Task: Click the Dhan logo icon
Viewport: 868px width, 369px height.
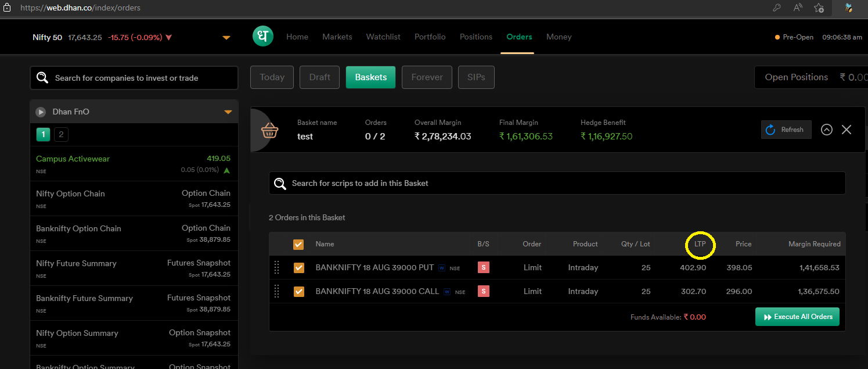Action: (263, 37)
